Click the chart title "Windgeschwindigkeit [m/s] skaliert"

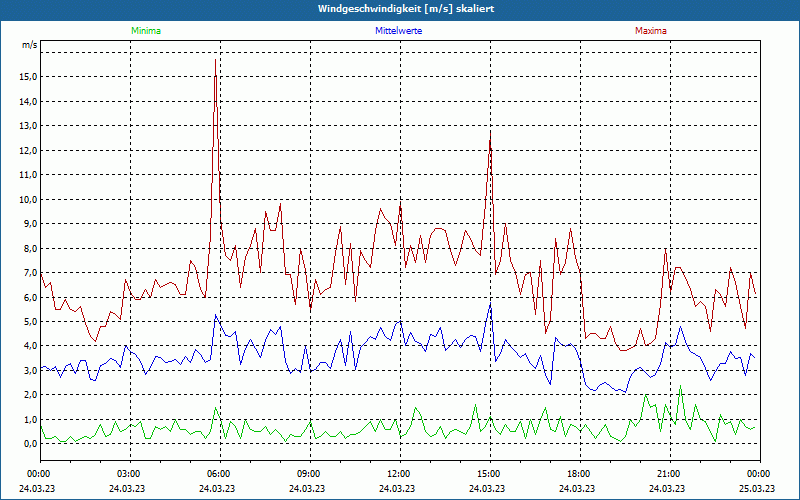406,9
